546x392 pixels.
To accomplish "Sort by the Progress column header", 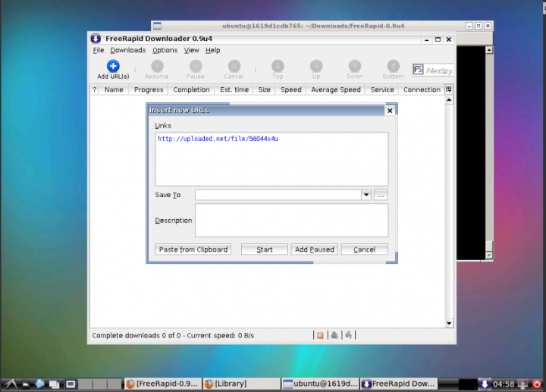I will (x=149, y=89).
